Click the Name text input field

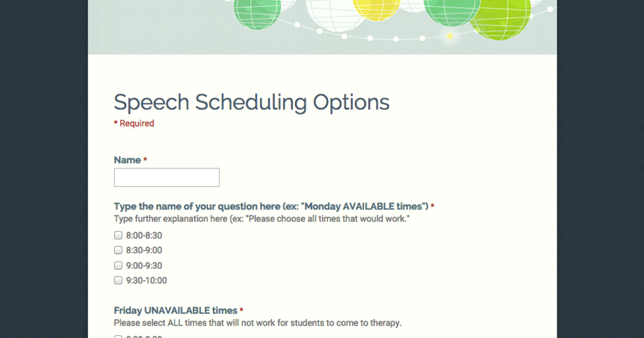(167, 178)
